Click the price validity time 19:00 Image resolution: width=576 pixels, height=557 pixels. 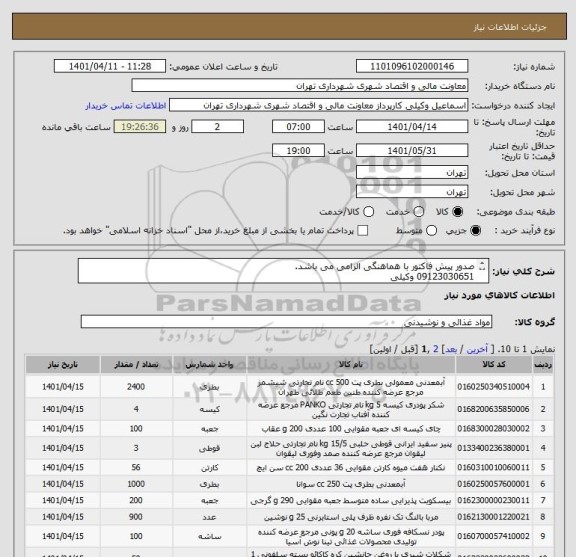click(x=298, y=151)
